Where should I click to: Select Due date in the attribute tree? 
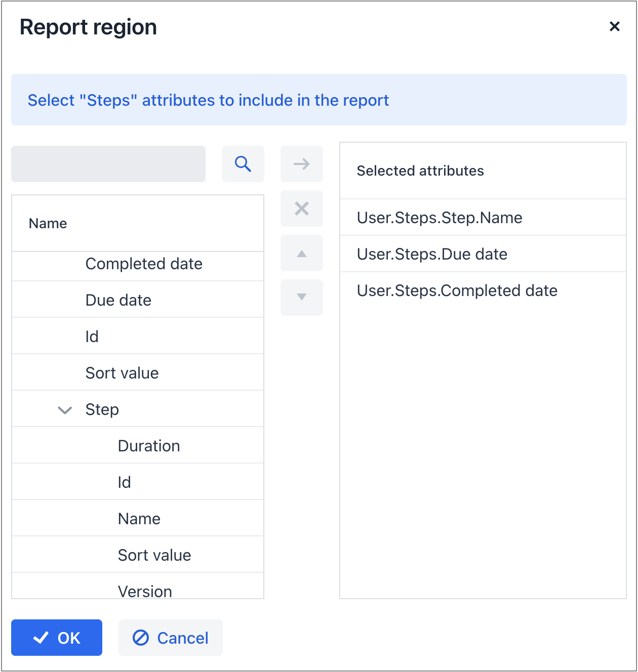click(118, 301)
